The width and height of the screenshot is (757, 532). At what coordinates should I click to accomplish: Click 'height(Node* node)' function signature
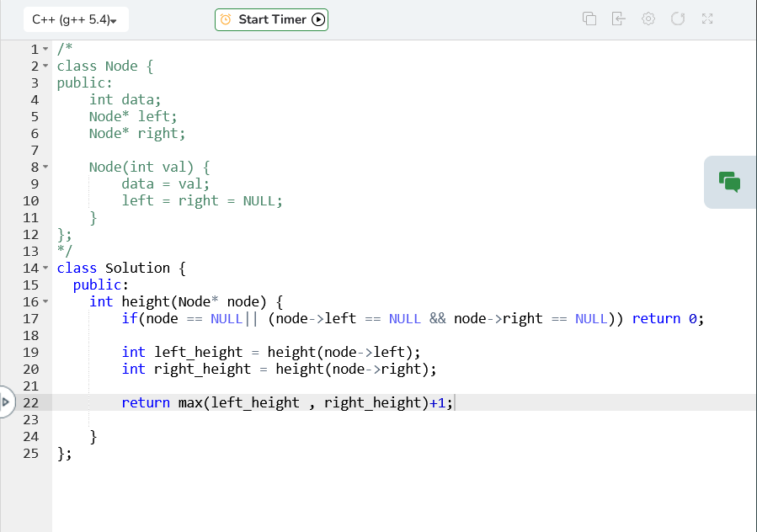tap(194, 301)
